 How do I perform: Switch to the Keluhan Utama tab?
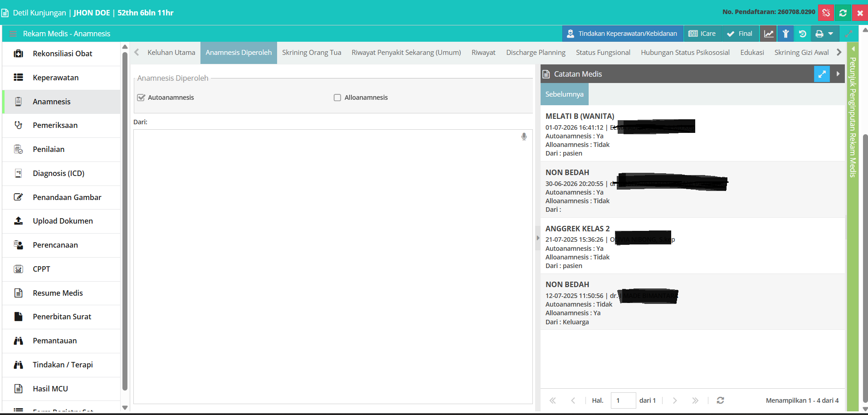[171, 53]
